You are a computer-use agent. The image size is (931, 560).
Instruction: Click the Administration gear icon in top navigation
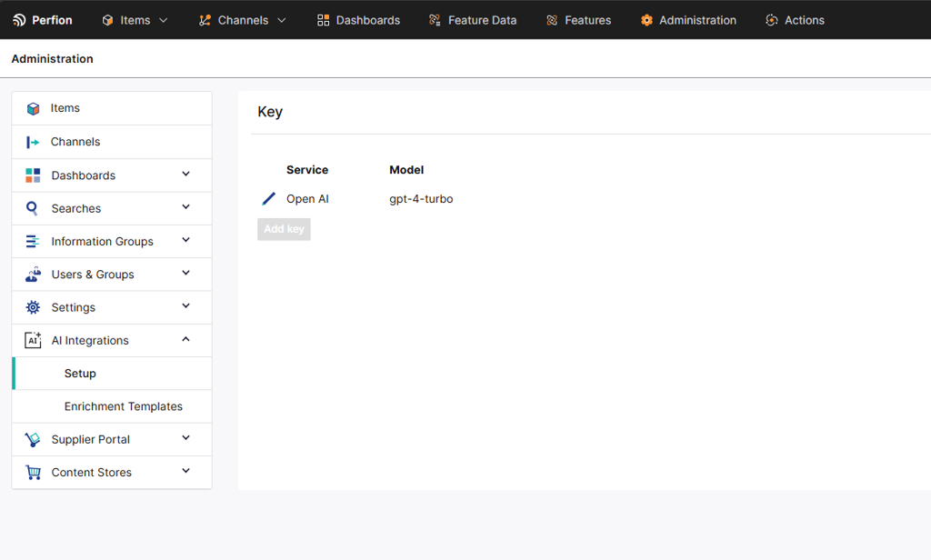(646, 20)
